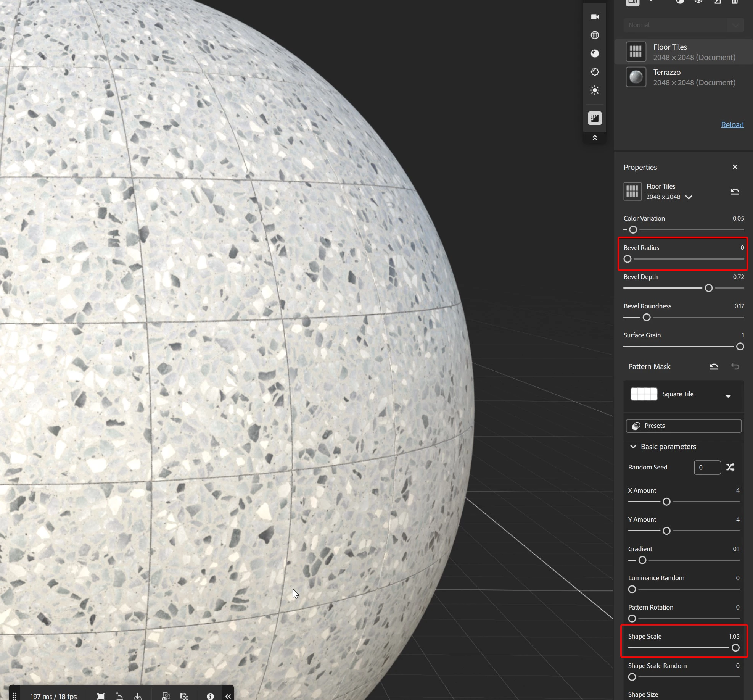The image size is (753, 700).
Task: Click the frame-view icon in bottom bar
Action: [101, 696]
